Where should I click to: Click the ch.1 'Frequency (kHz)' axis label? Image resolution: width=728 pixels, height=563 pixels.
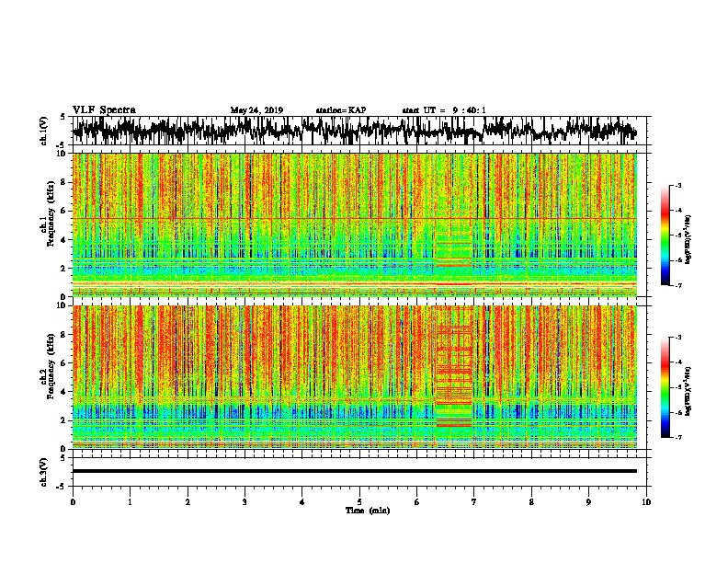pyautogui.click(x=51, y=215)
